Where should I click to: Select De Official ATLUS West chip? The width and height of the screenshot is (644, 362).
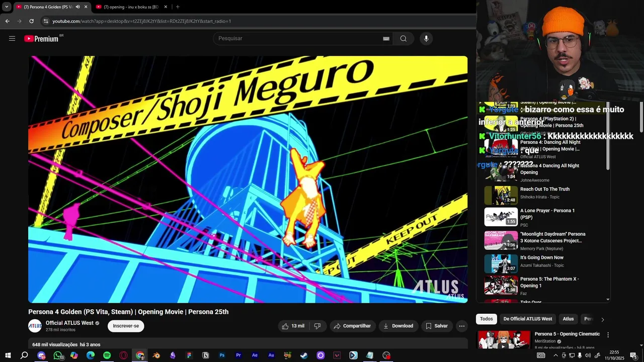(x=528, y=319)
